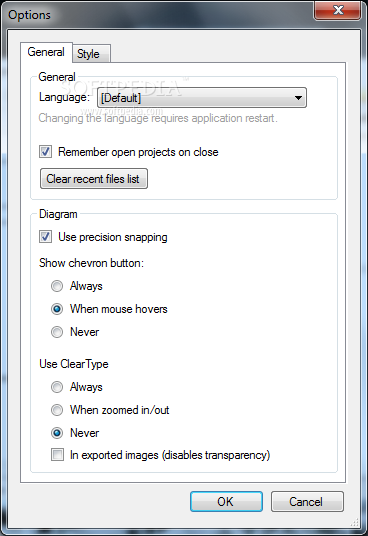368x536 pixels.
Task: Click the Language: field label
Action: (65, 97)
